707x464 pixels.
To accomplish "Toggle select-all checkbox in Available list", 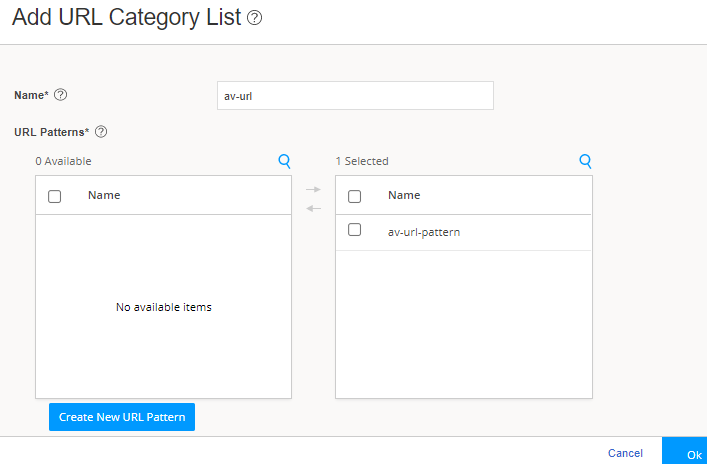I will click(55, 196).
